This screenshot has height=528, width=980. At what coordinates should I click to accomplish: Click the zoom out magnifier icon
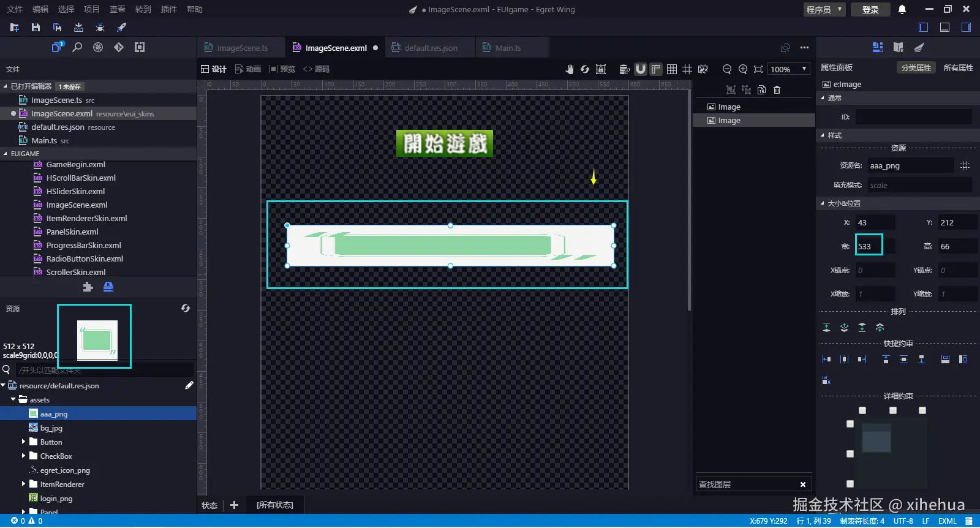tap(727, 69)
